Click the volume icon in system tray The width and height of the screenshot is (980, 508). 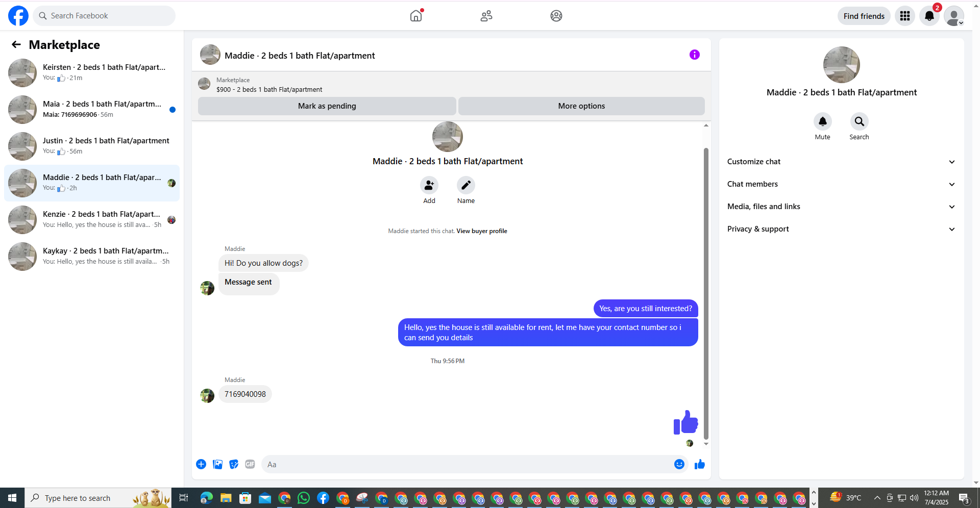click(x=914, y=498)
